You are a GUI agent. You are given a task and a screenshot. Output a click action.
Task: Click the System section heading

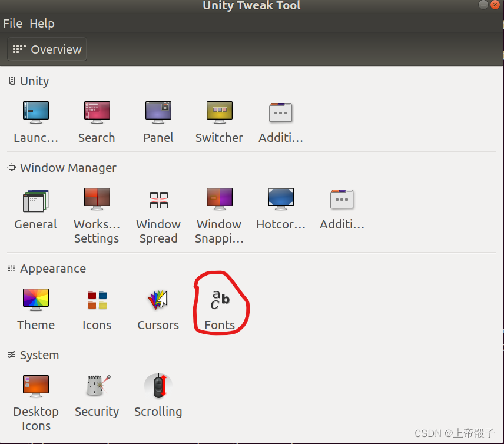pyautogui.click(x=39, y=355)
